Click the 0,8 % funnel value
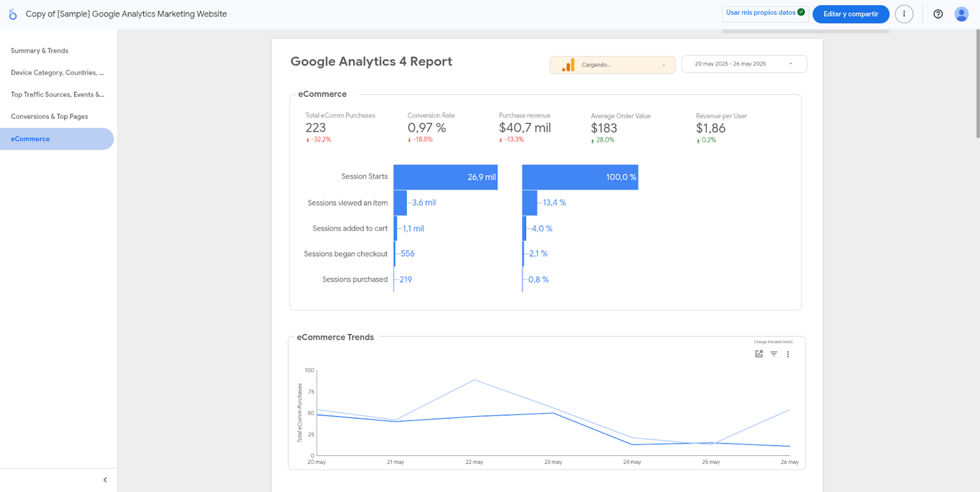Screen dimensions: 980x492 [538, 280]
